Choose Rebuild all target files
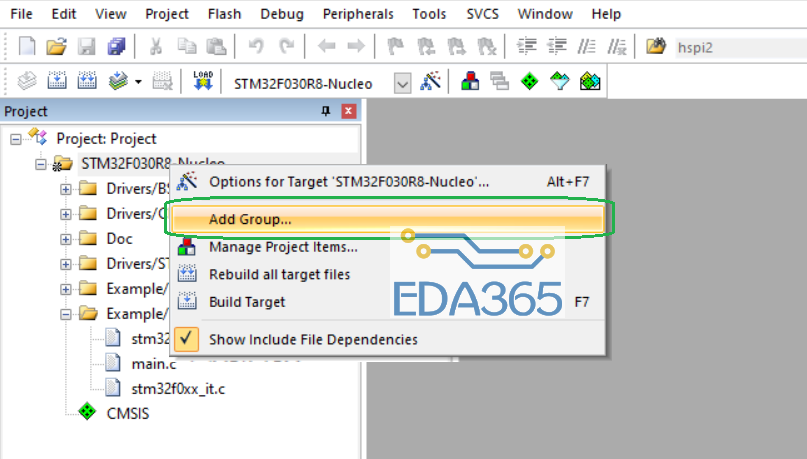The image size is (807, 459). coord(388,274)
